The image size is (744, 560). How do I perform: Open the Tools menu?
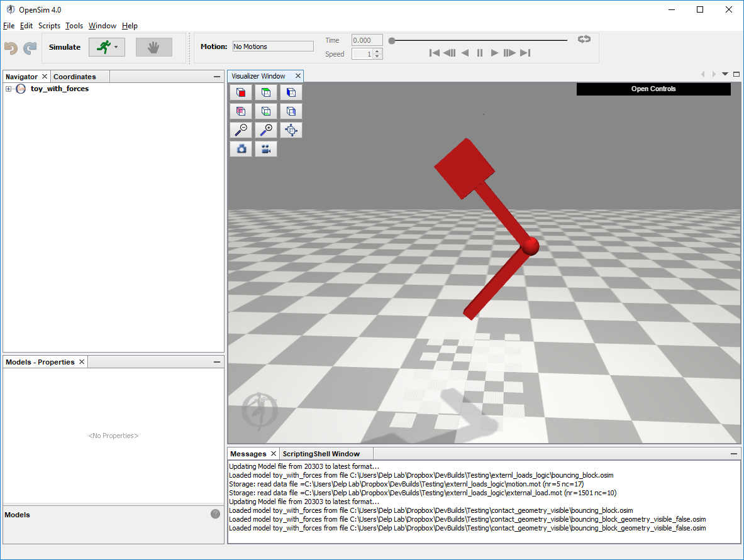pyautogui.click(x=74, y=26)
